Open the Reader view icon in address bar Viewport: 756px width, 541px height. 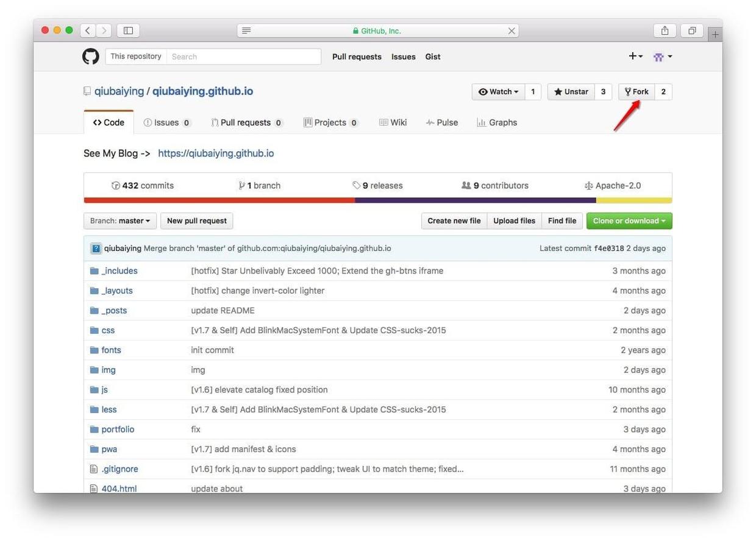point(246,30)
